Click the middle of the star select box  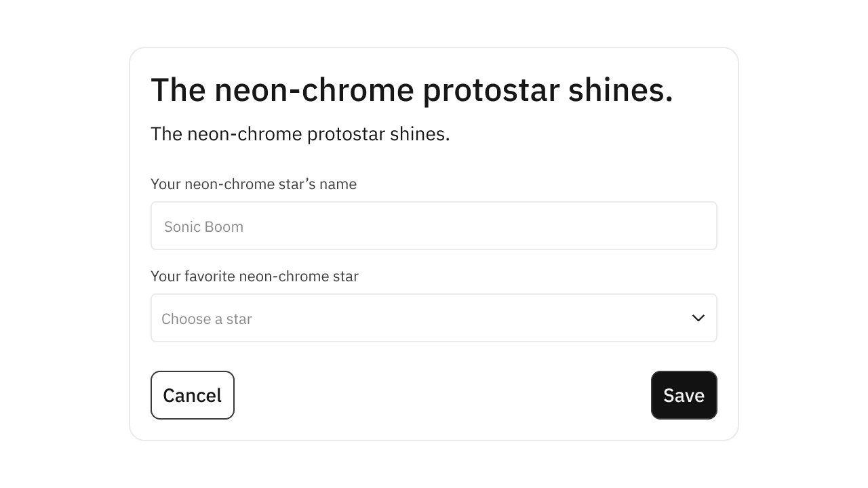(x=434, y=318)
